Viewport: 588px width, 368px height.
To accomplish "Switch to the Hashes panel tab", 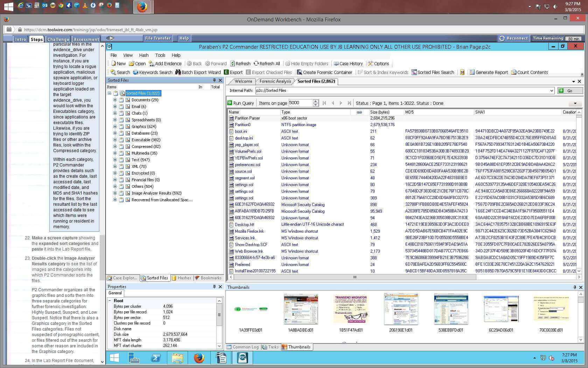I will [181, 278].
